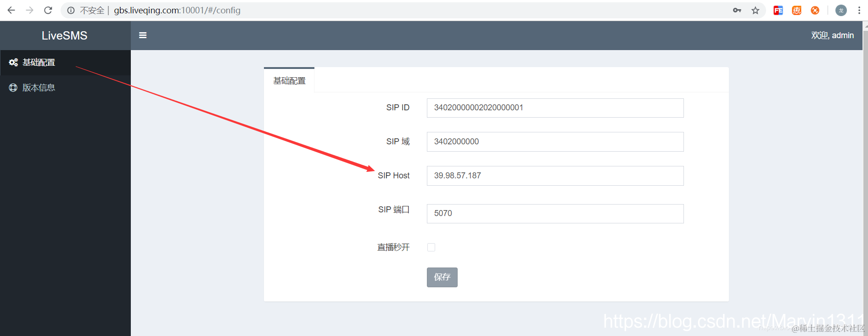868x336 pixels.
Task: Open the 欢迎, admin user menu
Action: click(x=832, y=35)
